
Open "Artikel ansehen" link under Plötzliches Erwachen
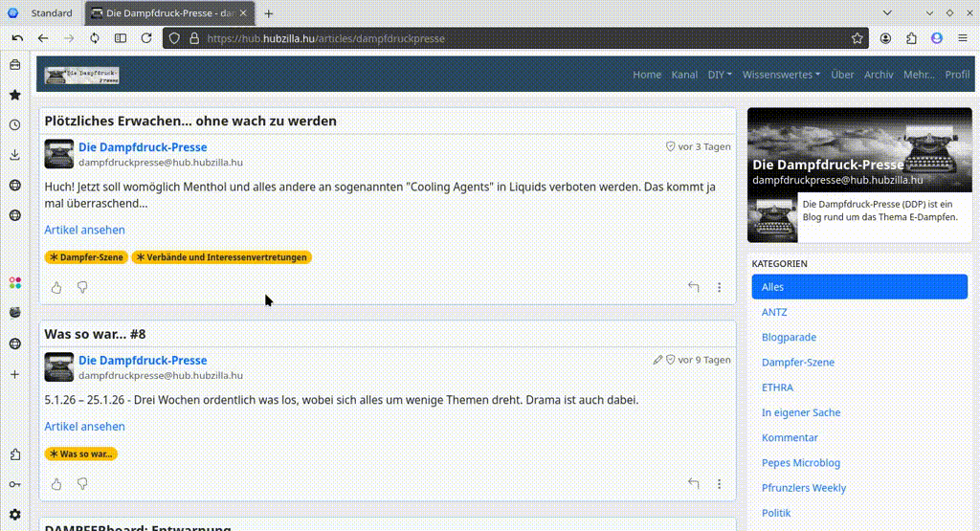(84, 230)
